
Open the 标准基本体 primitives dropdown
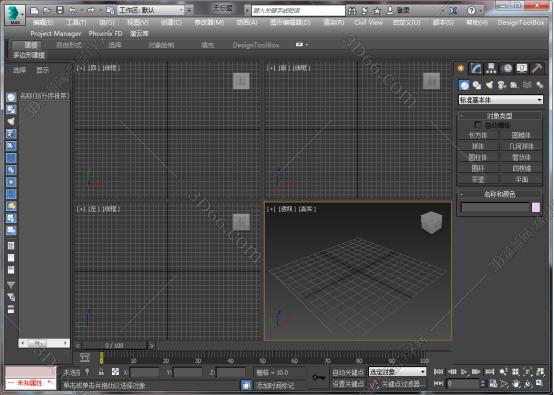500,100
